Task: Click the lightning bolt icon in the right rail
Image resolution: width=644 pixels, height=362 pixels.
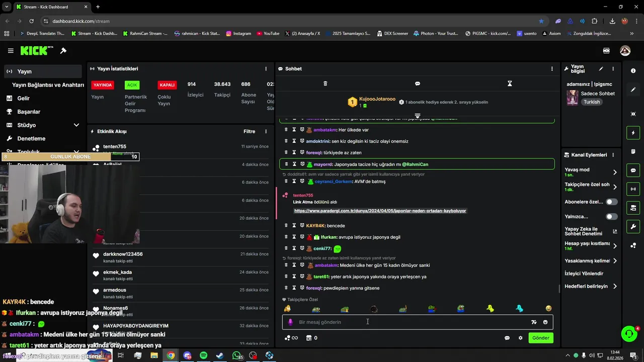Action: [633, 133]
